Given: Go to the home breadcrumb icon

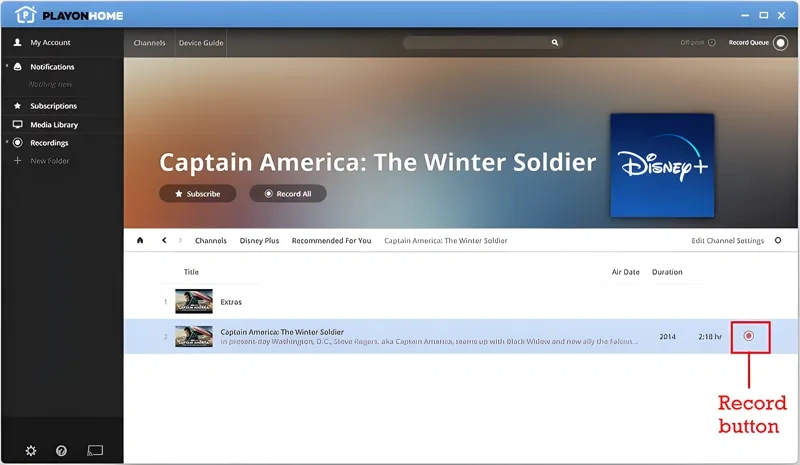Looking at the screenshot, I should pyautogui.click(x=140, y=241).
